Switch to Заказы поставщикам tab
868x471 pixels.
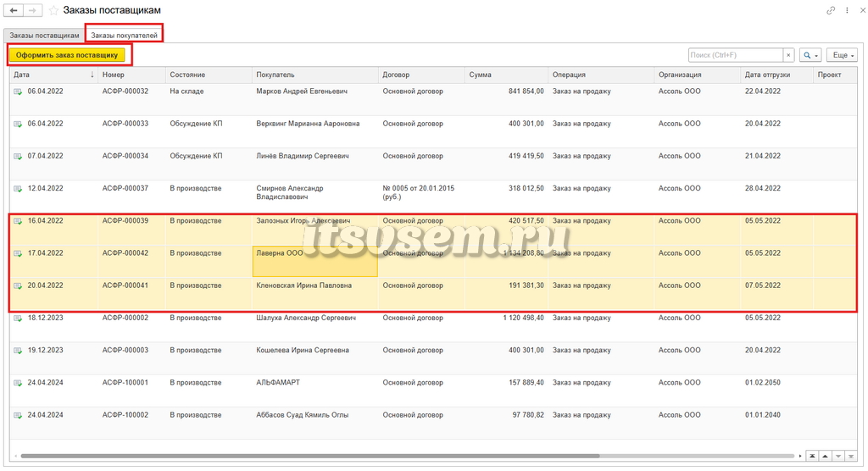click(x=44, y=36)
